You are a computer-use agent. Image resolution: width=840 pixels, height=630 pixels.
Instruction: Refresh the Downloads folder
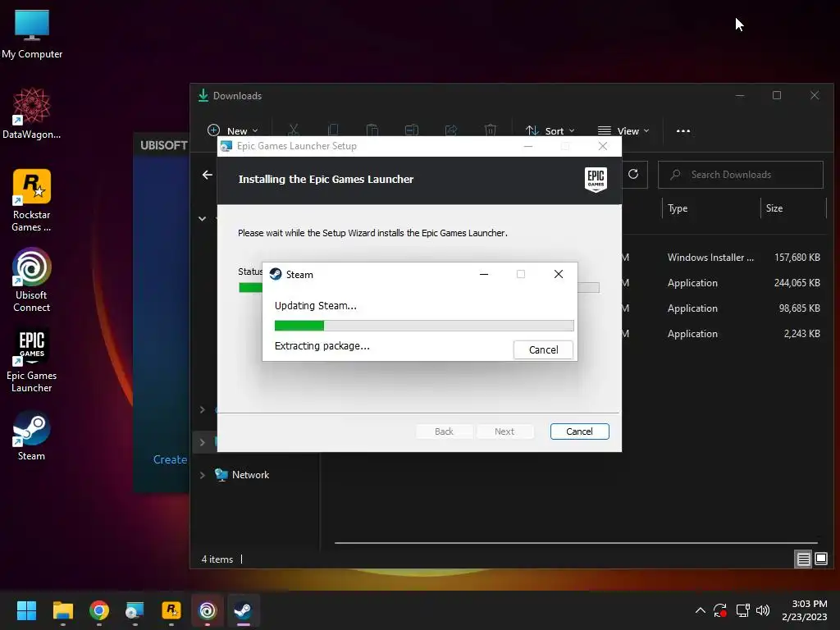pos(633,174)
